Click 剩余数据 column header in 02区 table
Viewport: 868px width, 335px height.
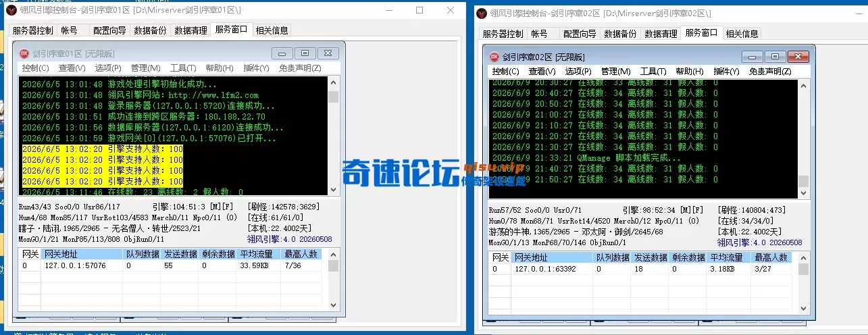[688, 257]
